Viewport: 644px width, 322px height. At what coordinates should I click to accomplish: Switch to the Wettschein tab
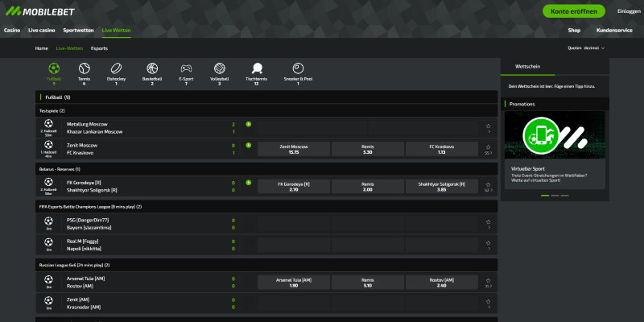click(527, 67)
